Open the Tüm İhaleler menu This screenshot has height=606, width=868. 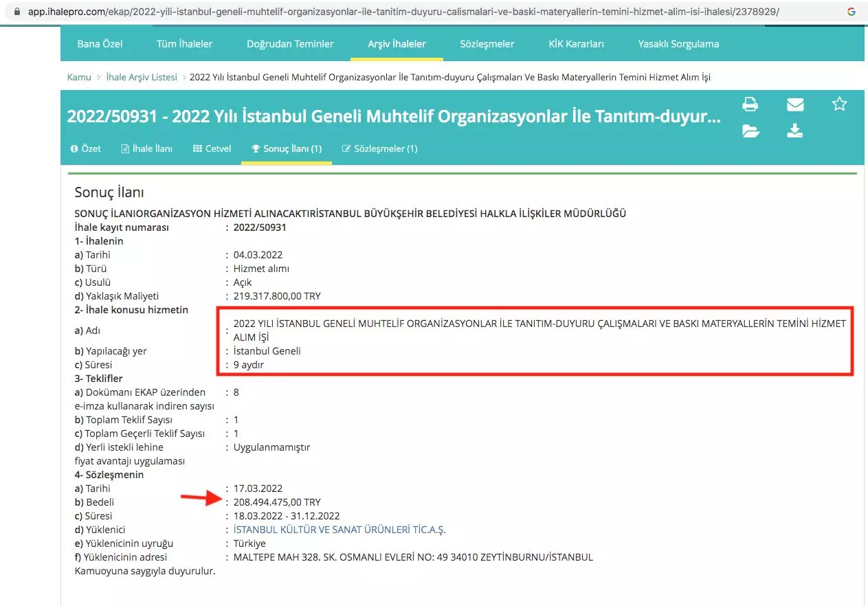coord(184,43)
